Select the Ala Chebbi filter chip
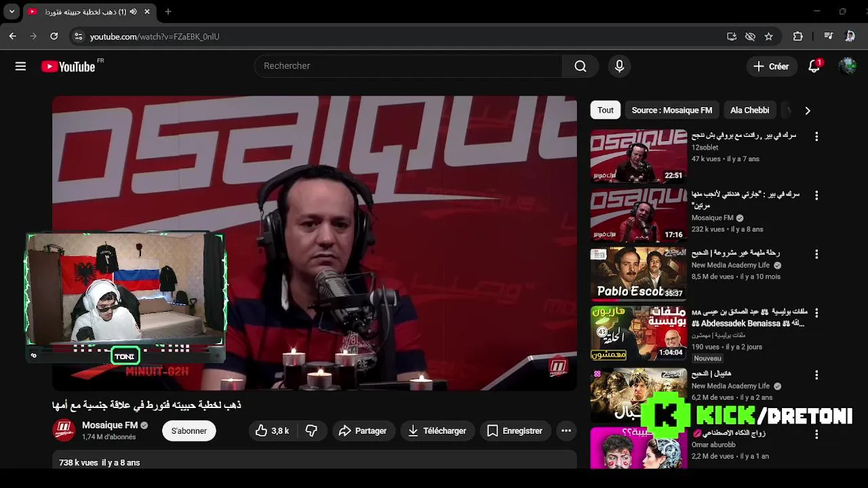Image resolution: width=868 pixels, height=488 pixels. [750, 110]
